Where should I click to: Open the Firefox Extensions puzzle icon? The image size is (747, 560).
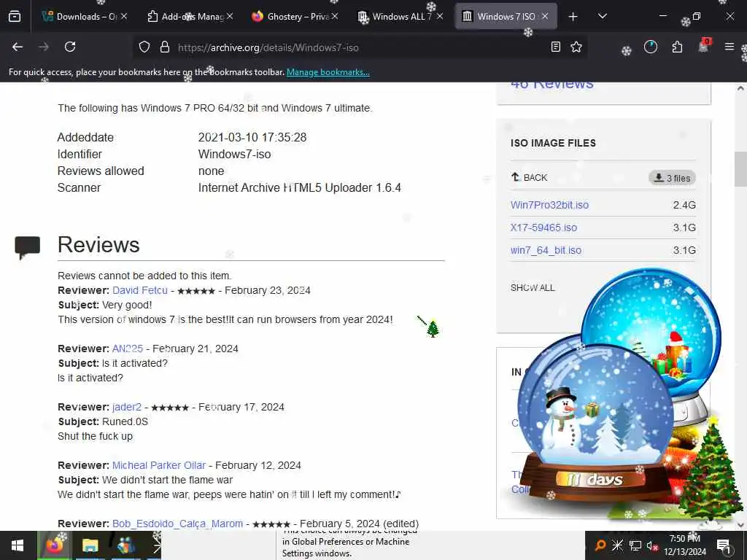tap(677, 47)
